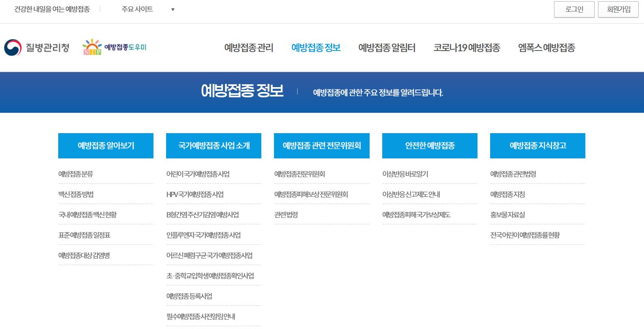
Task: Click the 로그인 button
Action: pyautogui.click(x=574, y=9)
